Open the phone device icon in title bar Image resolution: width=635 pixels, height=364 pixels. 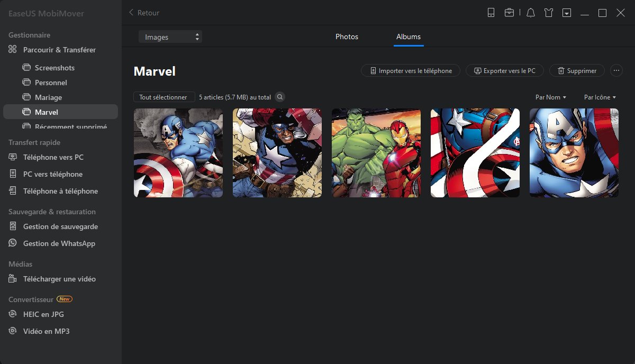[491, 13]
